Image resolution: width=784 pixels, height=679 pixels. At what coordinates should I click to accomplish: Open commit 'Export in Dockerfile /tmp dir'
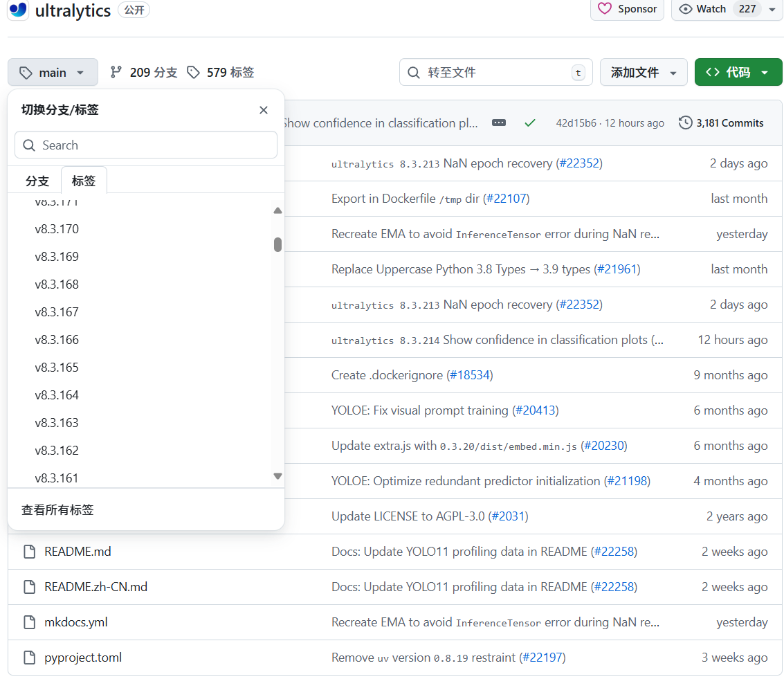tap(405, 199)
